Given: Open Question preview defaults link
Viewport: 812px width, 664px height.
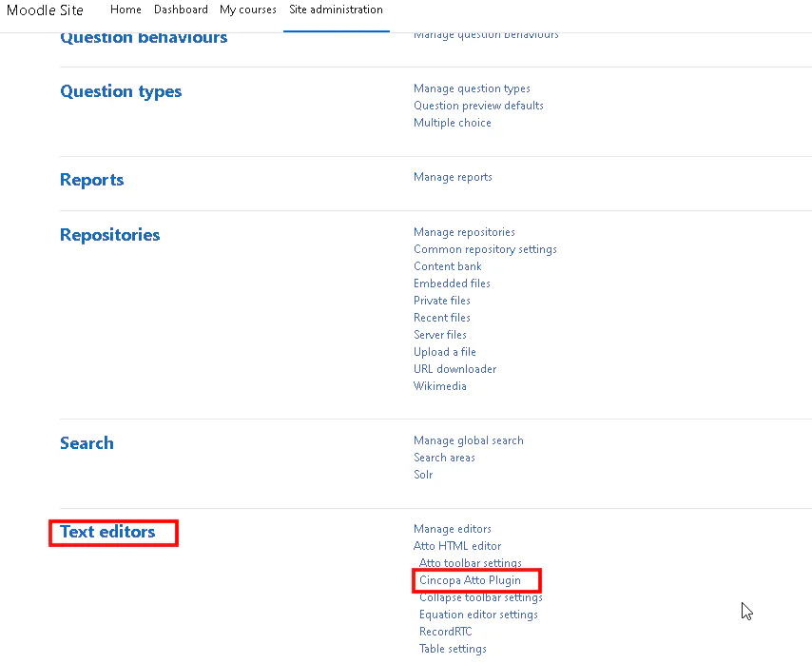Looking at the screenshot, I should click(x=478, y=106).
